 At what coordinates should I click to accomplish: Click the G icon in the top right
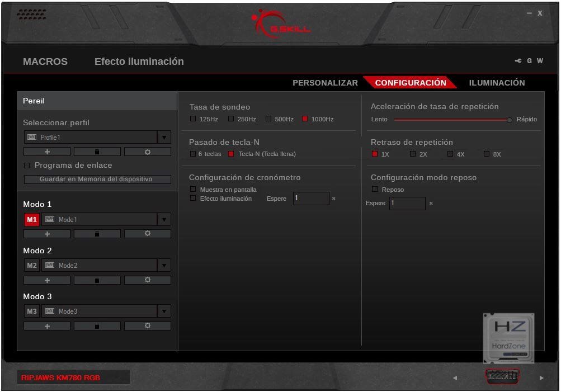coord(529,61)
